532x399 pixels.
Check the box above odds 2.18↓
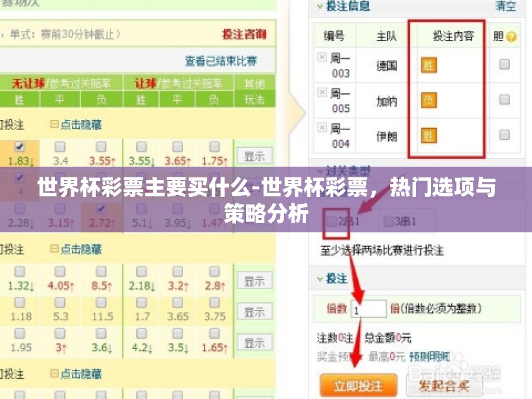pyautogui.click(x=141, y=271)
